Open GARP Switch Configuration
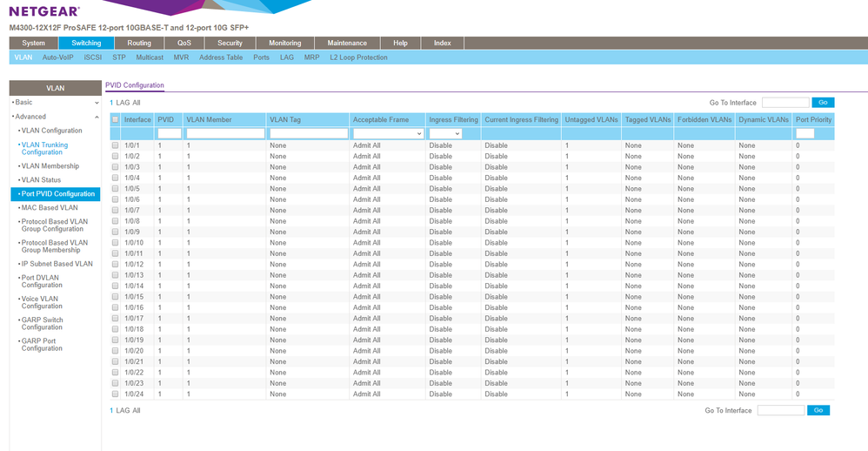This screenshot has height=451, width=868. tap(42, 324)
